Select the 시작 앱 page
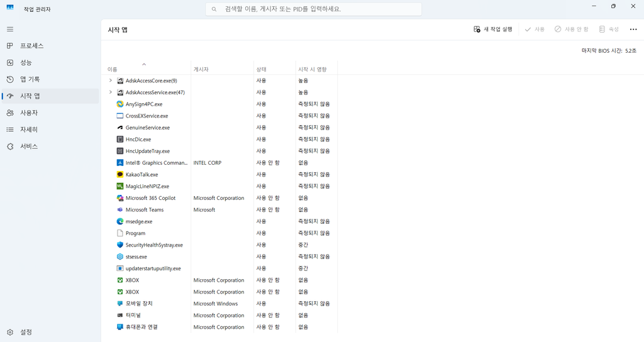Viewport: 644px width, 342px height. [x=50, y=96]
